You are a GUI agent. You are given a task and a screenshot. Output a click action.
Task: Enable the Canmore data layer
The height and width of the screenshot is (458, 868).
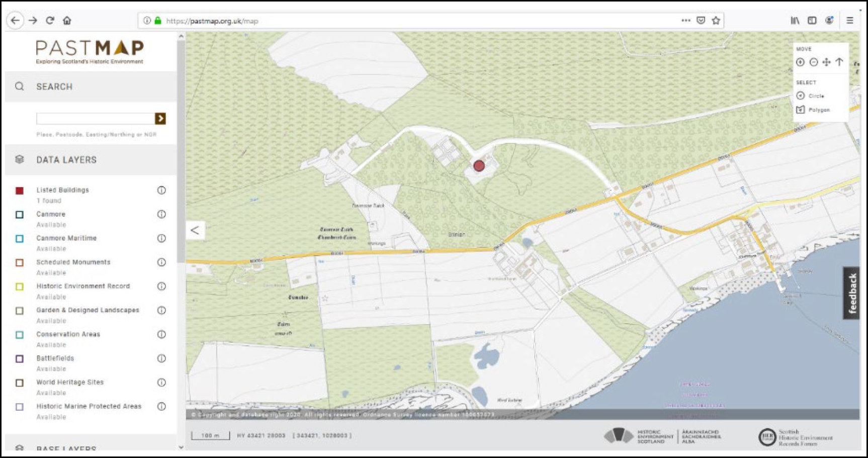coord(20,214)
